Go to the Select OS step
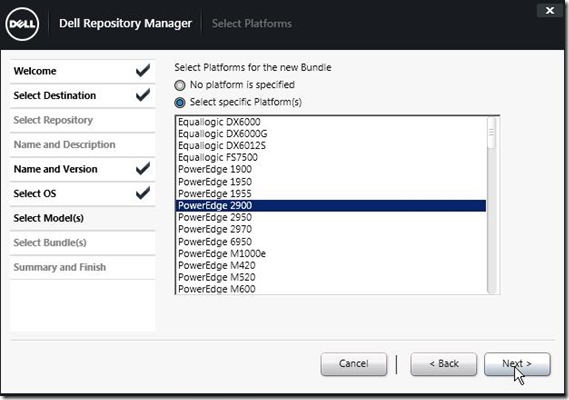The image size is (569, 400). (x=83, y=194)
